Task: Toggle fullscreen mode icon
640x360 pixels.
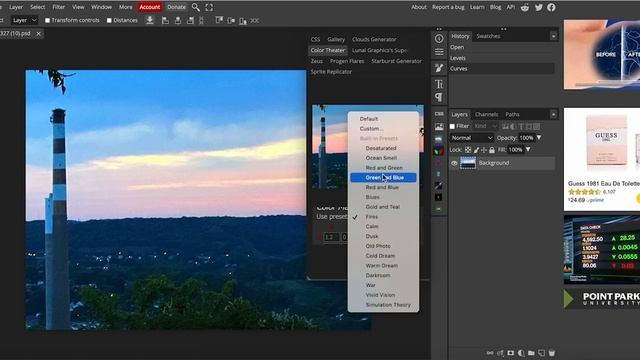Action: pyautogui.click(x=209, y=7)
